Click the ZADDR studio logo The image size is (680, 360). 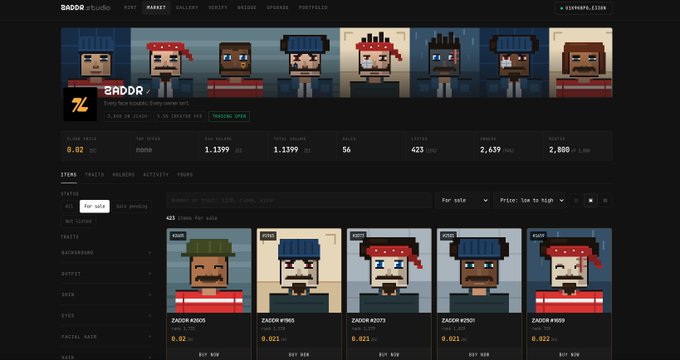85,8
